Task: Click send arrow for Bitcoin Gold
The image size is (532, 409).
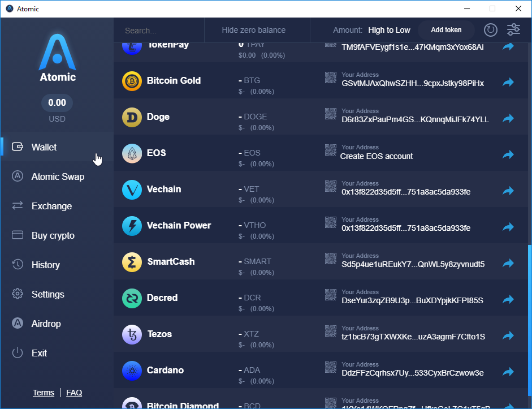Action: pyautogui.click(x=508, y=82)
